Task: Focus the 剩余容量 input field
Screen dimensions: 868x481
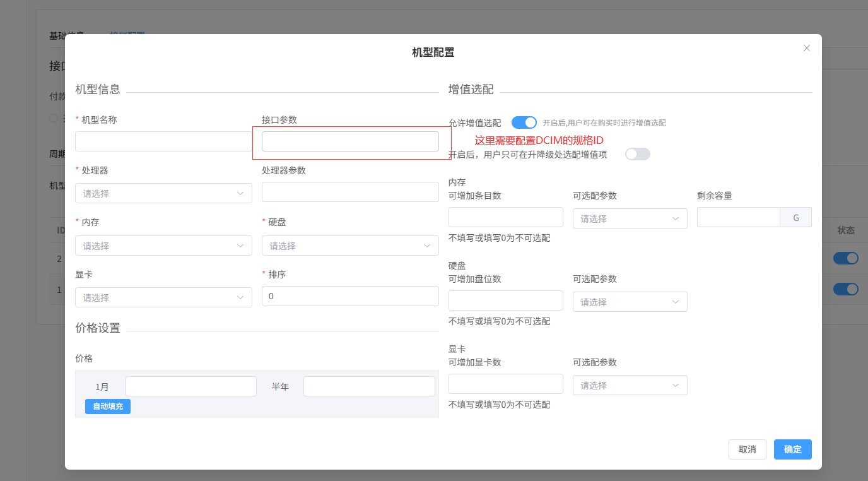Action: click(x=739, y=217)
